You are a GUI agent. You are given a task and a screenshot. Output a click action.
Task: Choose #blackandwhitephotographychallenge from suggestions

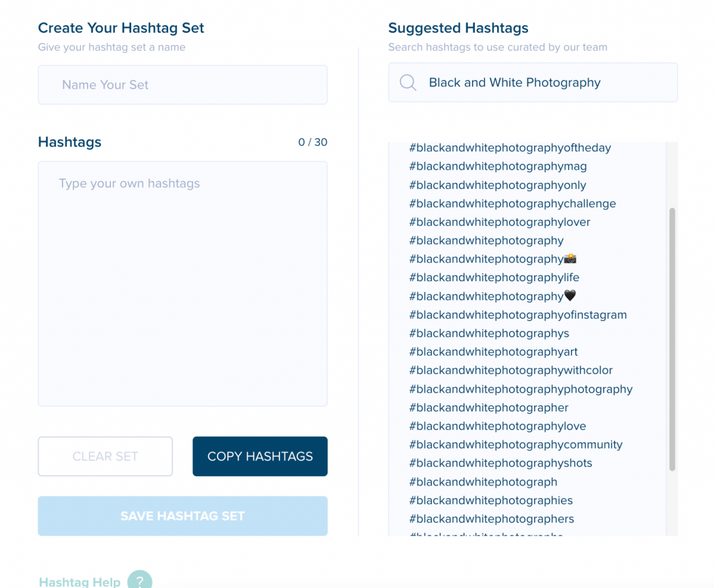[x=512, y=204]
